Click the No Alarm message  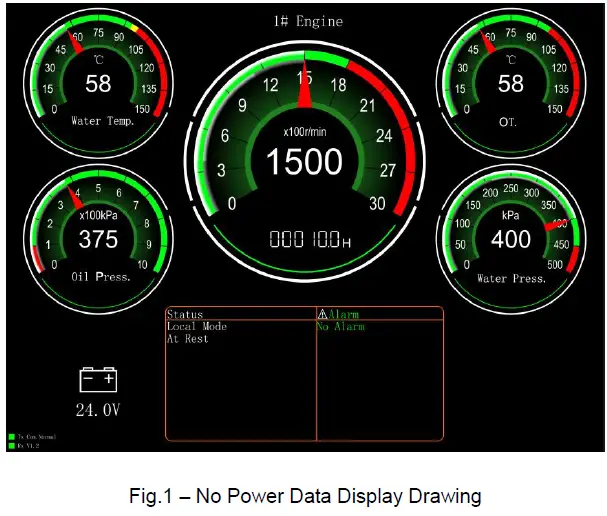click(x=341, y=327)
